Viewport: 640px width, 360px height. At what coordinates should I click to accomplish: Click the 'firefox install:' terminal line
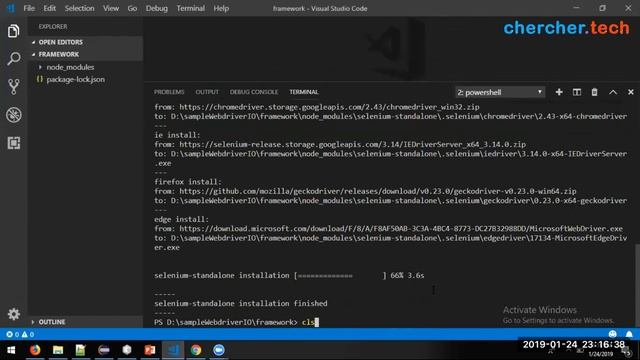click(x=188, y=182)
